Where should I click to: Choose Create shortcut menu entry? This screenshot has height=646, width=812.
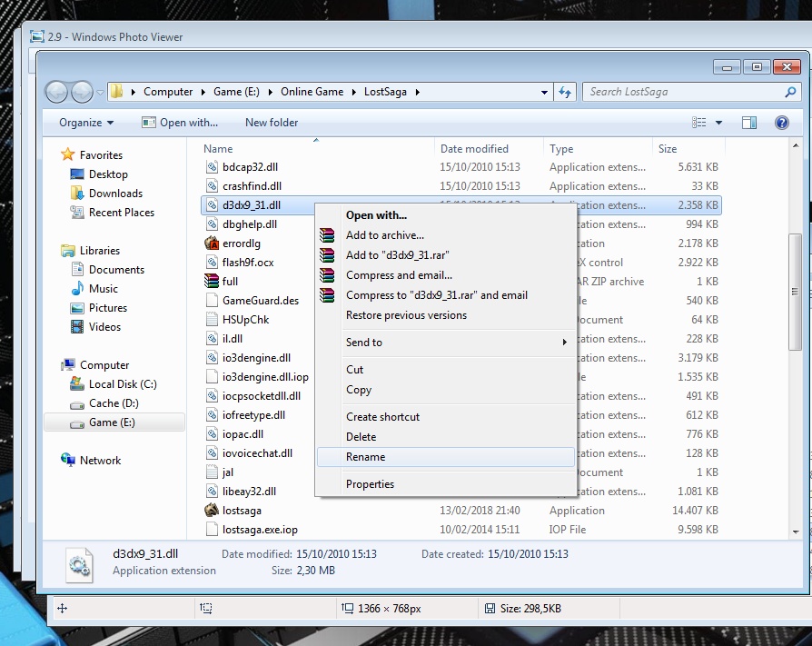(x=445, y=416)
